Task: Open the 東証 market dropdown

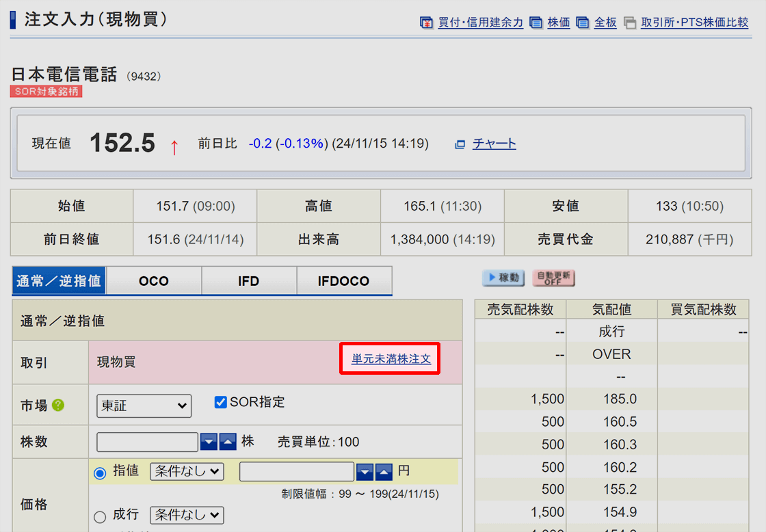Action: click(x=144, y=406)
